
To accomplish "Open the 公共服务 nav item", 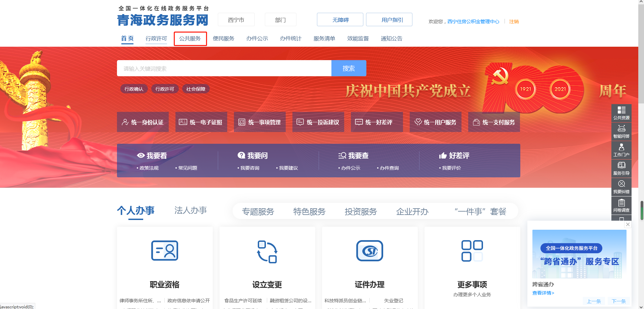I will point(190,39).
